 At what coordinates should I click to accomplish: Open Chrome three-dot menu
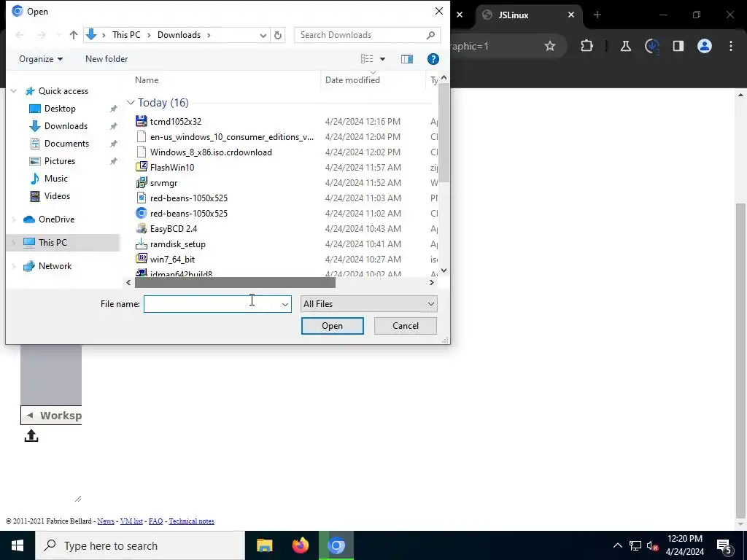coord(731,46)
